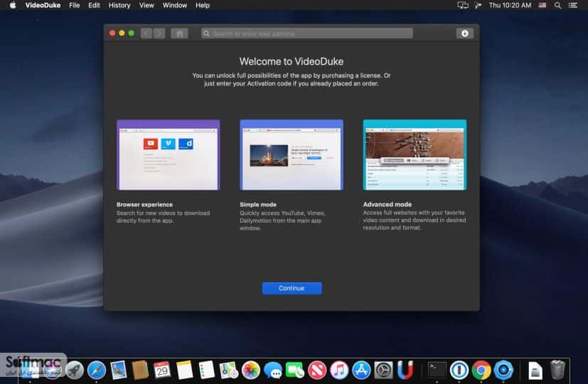Open the File menu
Viewport: 588px width, 384px height.
coord(74,5)
